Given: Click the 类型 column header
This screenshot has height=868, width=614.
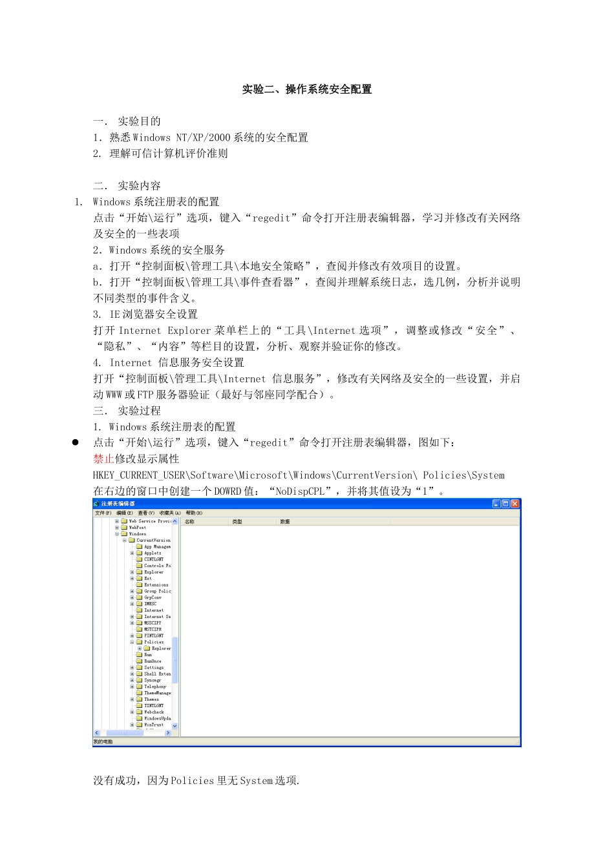Looking at the screenshot, I should pos(254,521).
